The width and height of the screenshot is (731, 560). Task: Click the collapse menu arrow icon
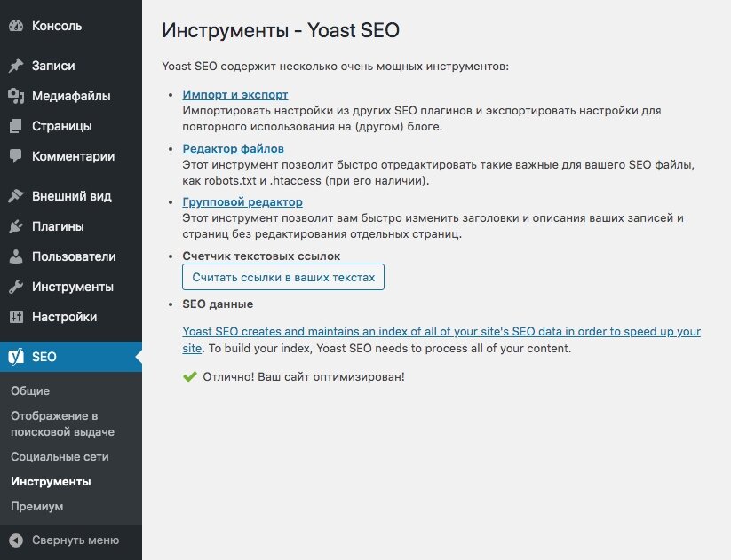[x=16, y=540]
